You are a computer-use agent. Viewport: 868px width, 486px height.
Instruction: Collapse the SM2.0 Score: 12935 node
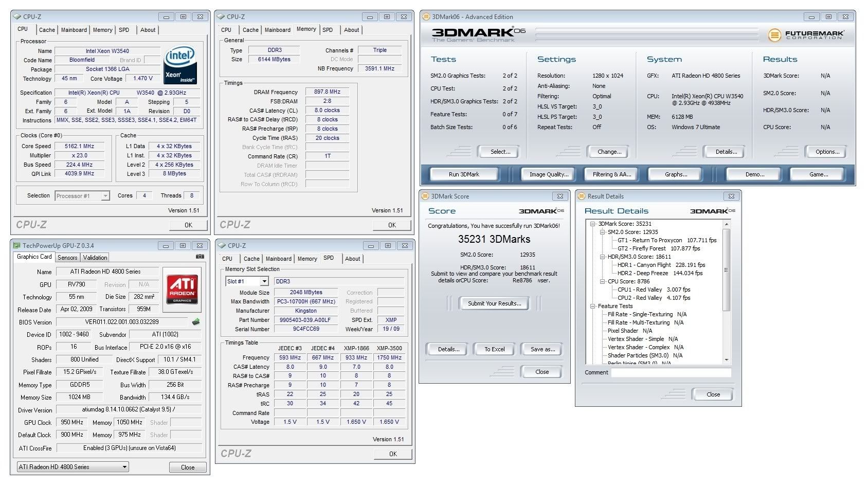point(603,232)
